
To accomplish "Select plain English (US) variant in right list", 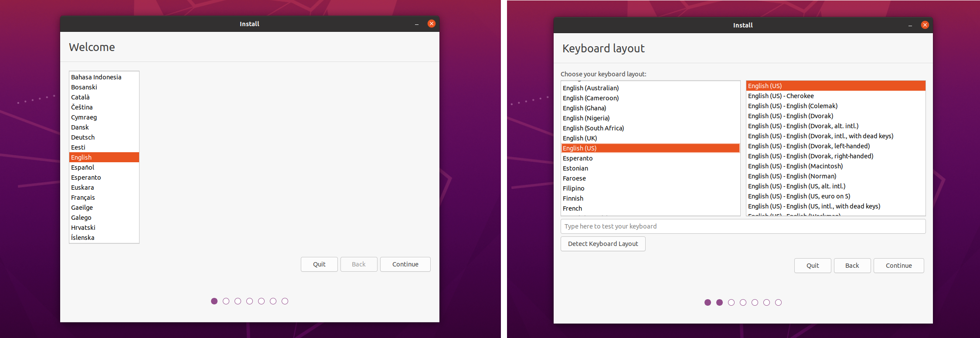I will click(836, 86).
